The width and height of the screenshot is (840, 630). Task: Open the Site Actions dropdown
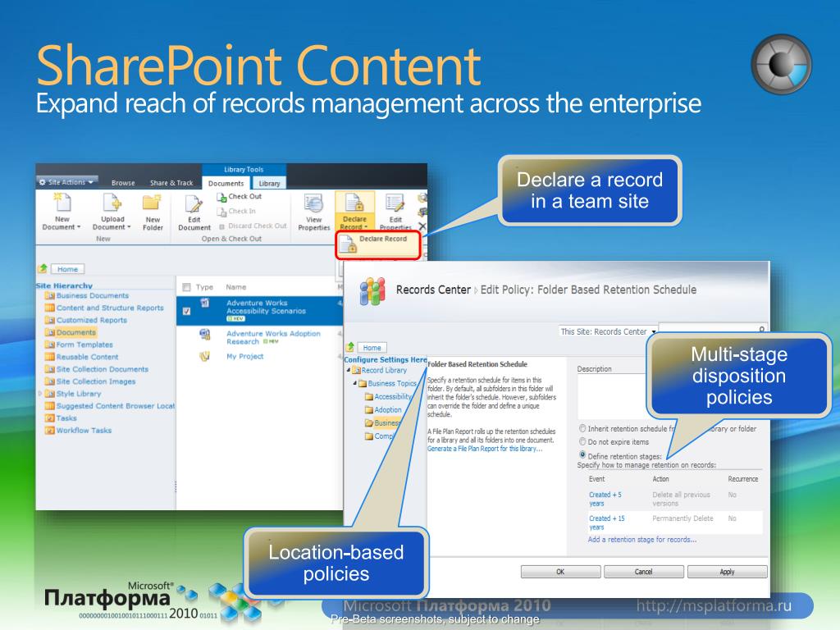[x=67, y=182]
